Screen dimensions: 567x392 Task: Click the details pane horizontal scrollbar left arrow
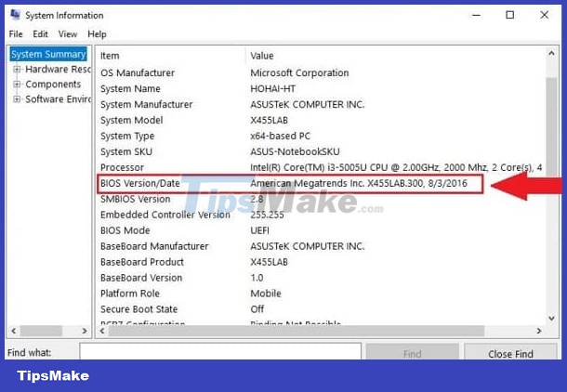(102, 331)
